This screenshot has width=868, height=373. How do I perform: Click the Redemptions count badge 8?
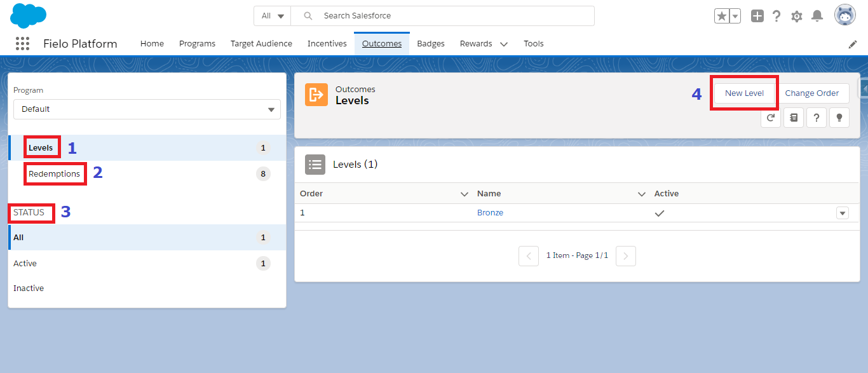[263, 173]
